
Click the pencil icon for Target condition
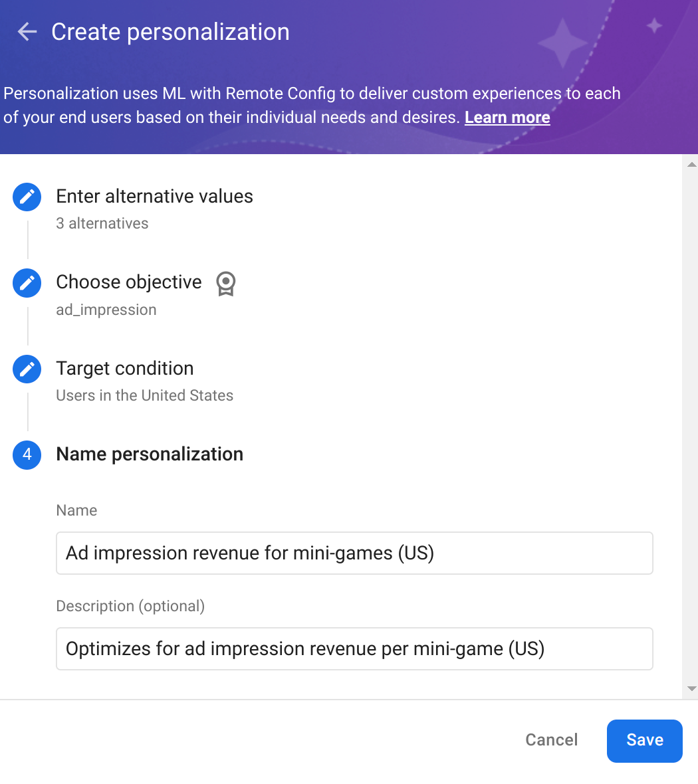click(27, 369)
